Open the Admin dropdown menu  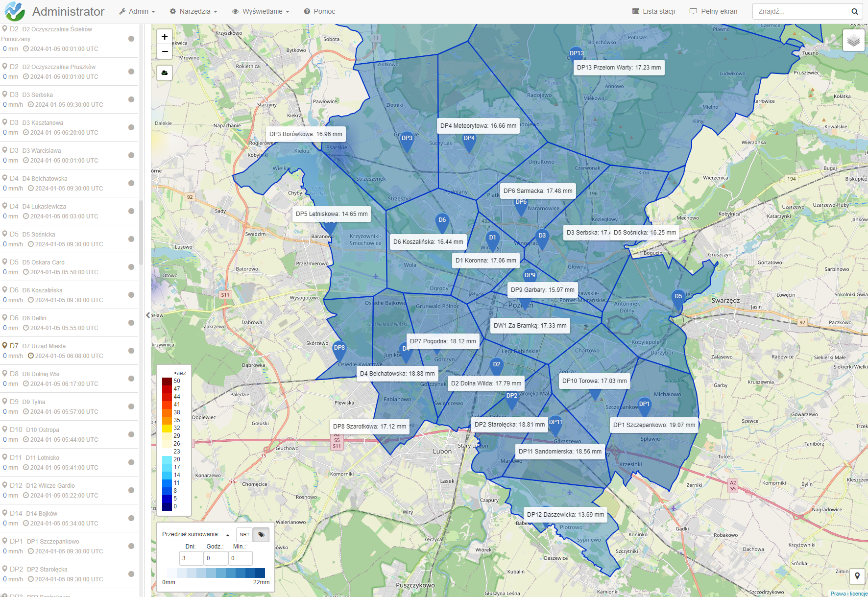pos(137,11)
